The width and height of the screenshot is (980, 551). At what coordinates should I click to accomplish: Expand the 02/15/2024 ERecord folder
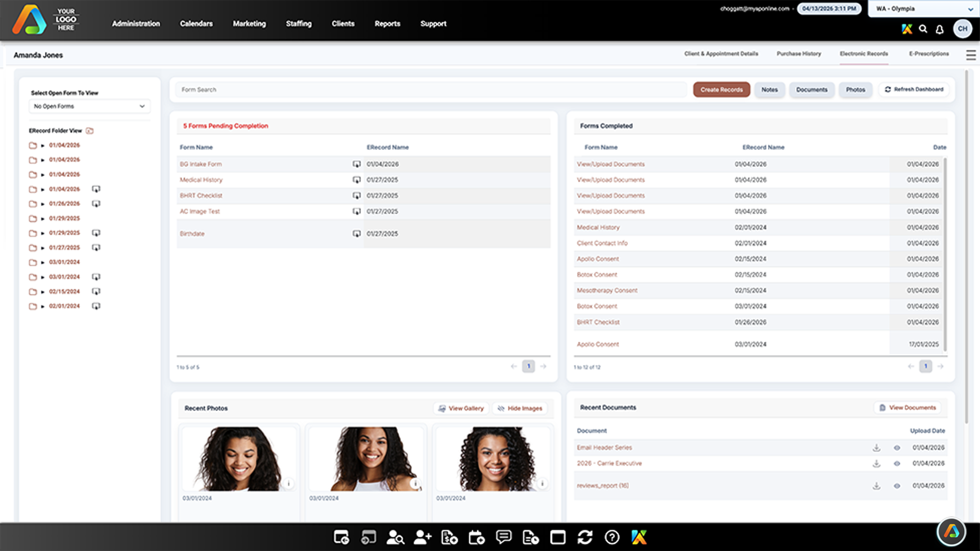(43, 292)
